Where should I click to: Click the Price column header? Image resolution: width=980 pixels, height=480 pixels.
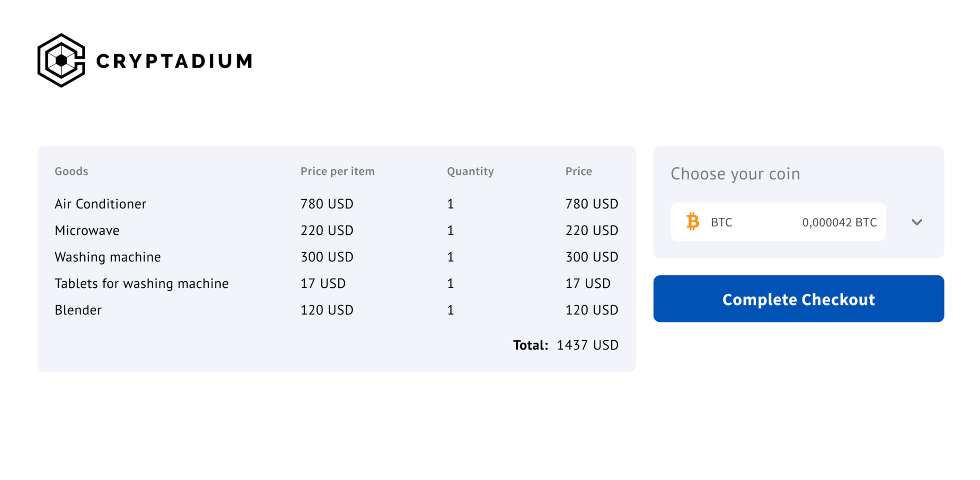coord(578,171)
